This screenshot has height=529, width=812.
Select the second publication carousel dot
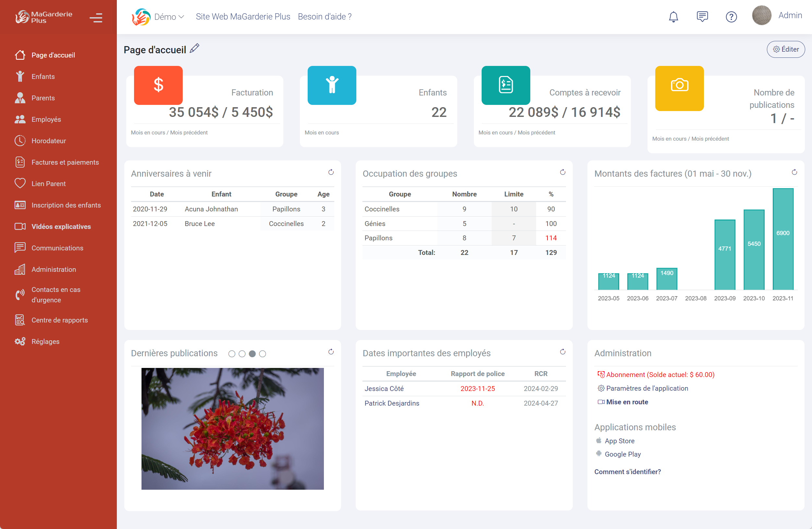[242, 354]
